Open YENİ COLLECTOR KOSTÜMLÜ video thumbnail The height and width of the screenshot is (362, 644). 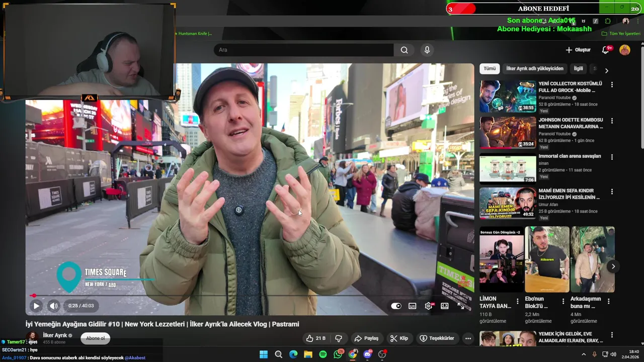(508, 97)
